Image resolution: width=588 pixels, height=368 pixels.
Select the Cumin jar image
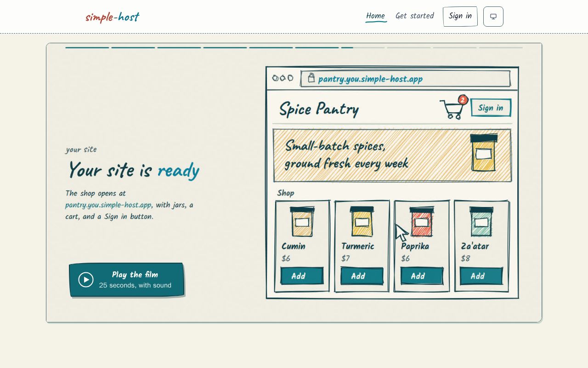(302, 222)
